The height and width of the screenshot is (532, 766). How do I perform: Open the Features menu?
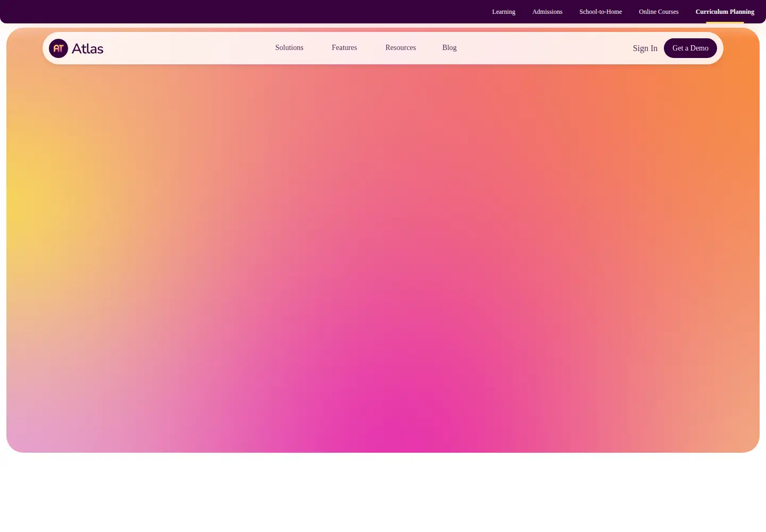coord(344,48)
